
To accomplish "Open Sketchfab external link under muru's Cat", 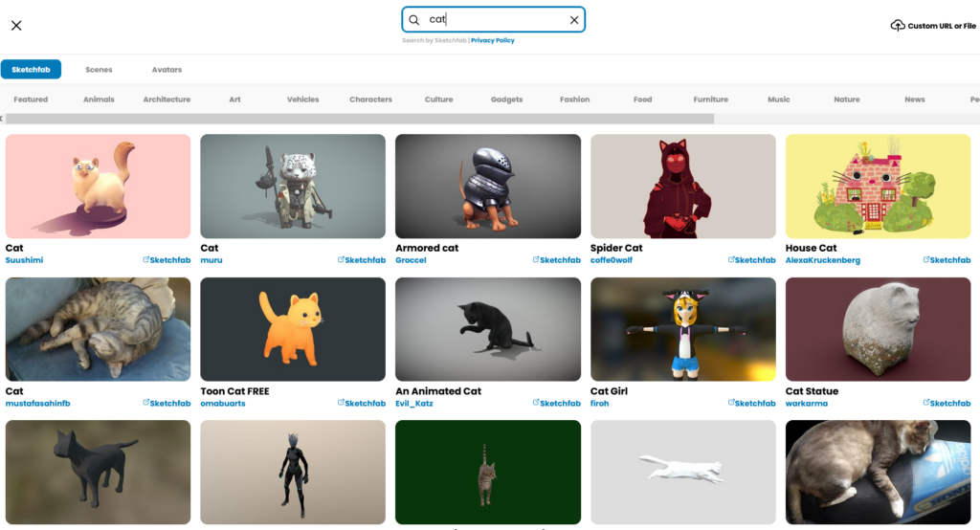I will 362,260.
